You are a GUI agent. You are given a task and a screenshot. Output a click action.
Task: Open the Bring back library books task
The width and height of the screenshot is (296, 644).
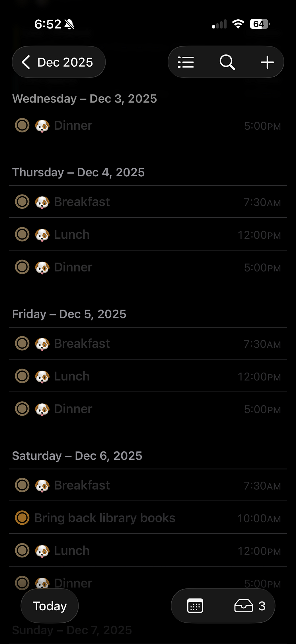click(x=105, y=518)
